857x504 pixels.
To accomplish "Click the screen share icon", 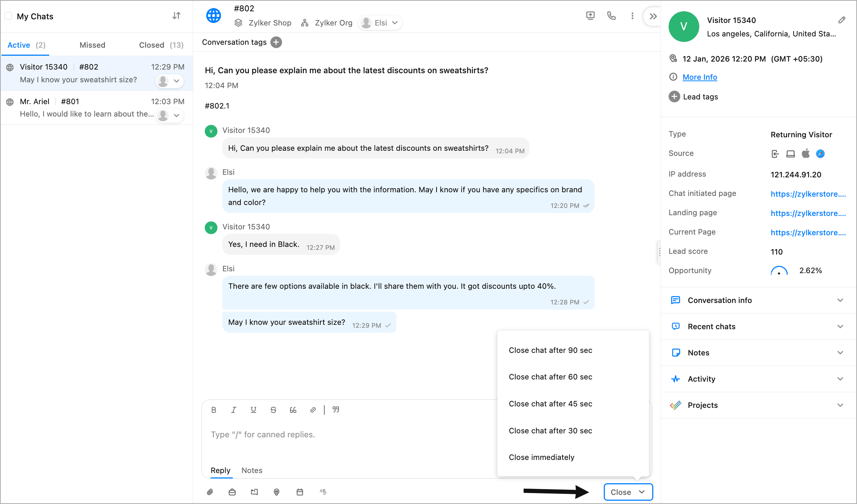I will [x=590, y=16].
